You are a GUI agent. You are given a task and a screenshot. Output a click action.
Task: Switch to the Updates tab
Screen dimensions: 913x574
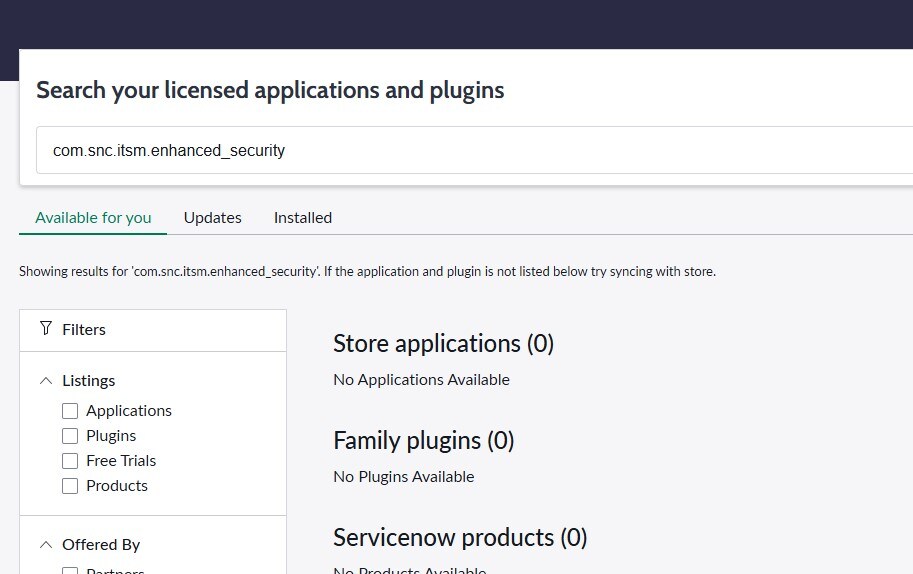click(x=213, y=217)
